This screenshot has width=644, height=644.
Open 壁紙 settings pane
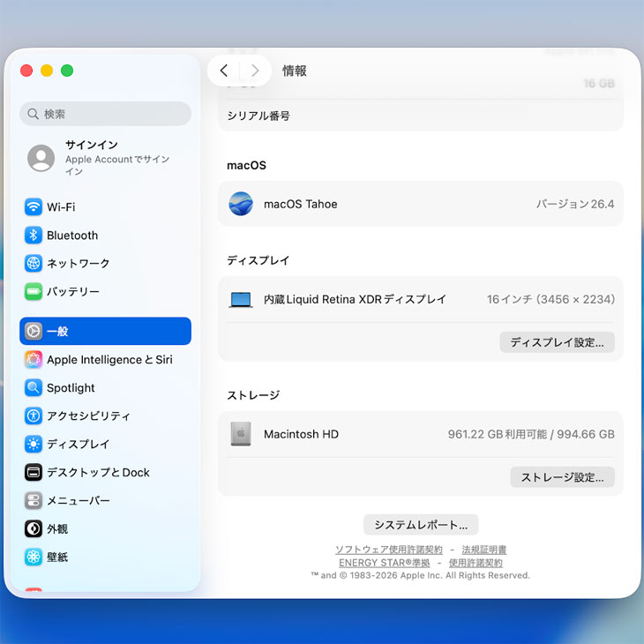point(57,558)
